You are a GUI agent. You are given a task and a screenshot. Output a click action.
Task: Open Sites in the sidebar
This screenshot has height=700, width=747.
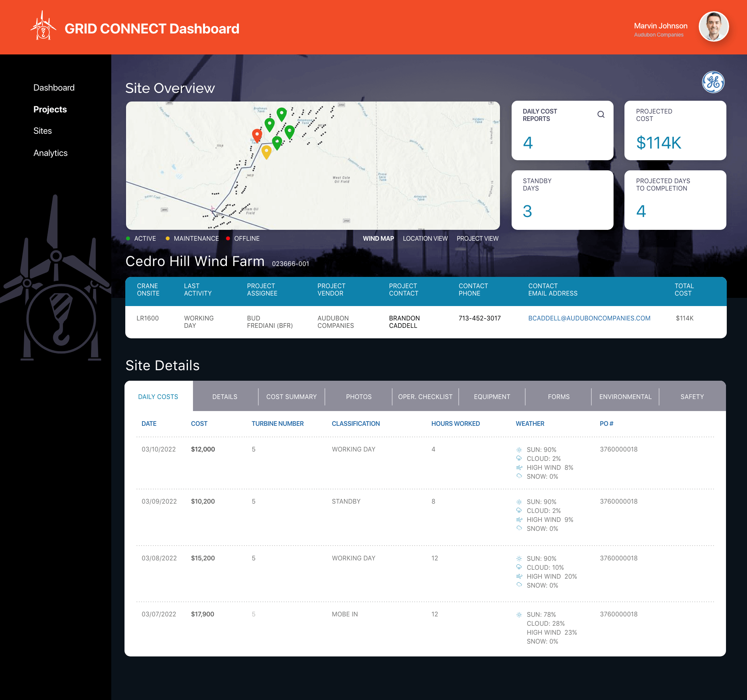[x=42, y=131]
